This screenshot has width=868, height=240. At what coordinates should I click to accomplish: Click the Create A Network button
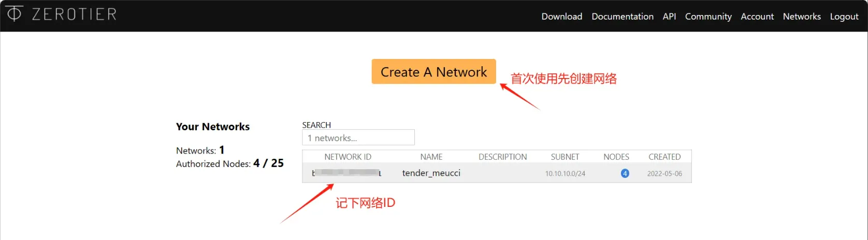434,72
